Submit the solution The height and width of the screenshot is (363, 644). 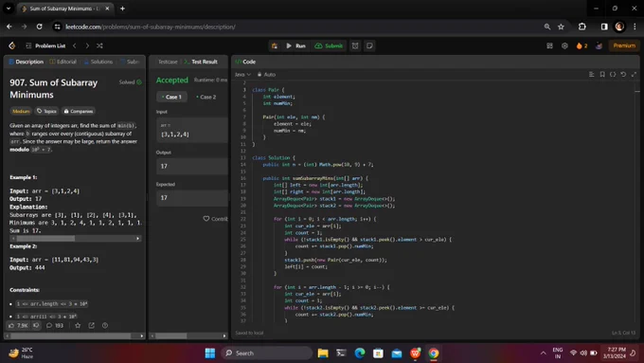point(329,45)
